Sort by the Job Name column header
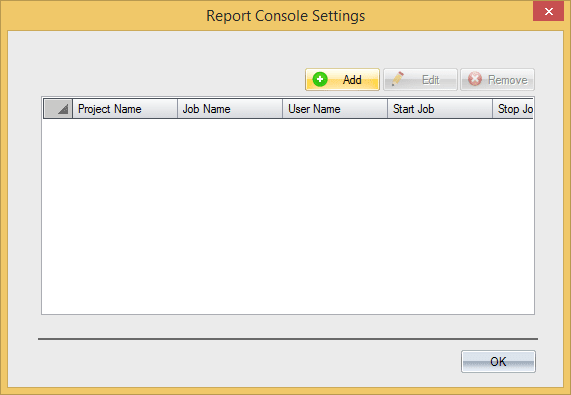 tap(230, 109)
